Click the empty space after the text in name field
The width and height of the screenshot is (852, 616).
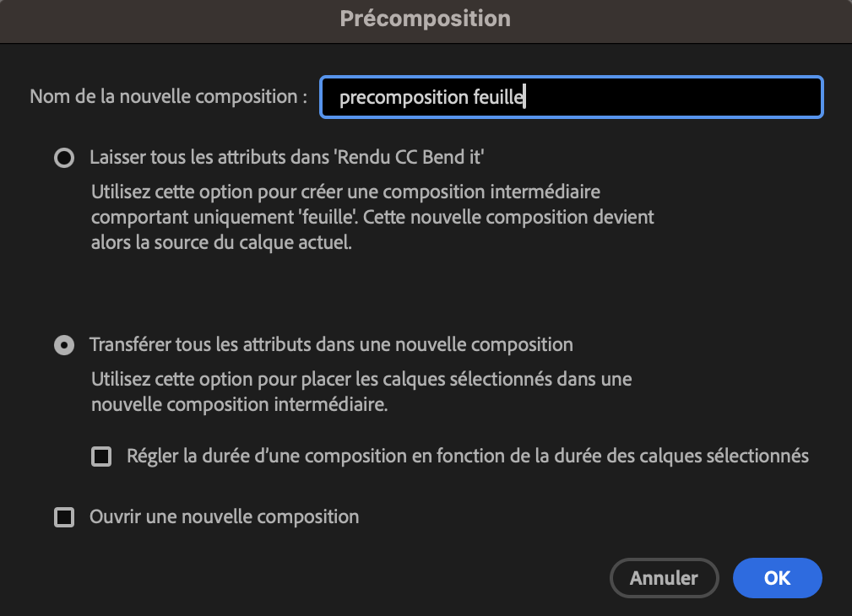(x=676, y=98)
